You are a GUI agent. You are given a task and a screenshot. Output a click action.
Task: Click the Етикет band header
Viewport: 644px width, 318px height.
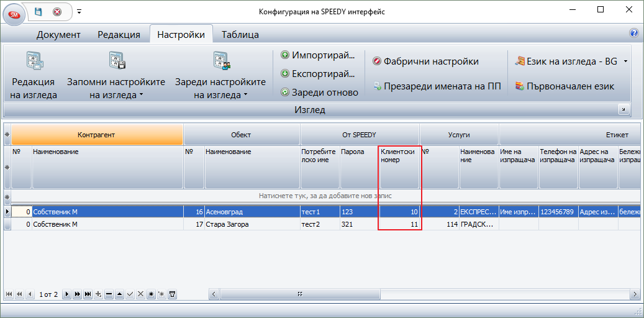click(x=570, y=135)
